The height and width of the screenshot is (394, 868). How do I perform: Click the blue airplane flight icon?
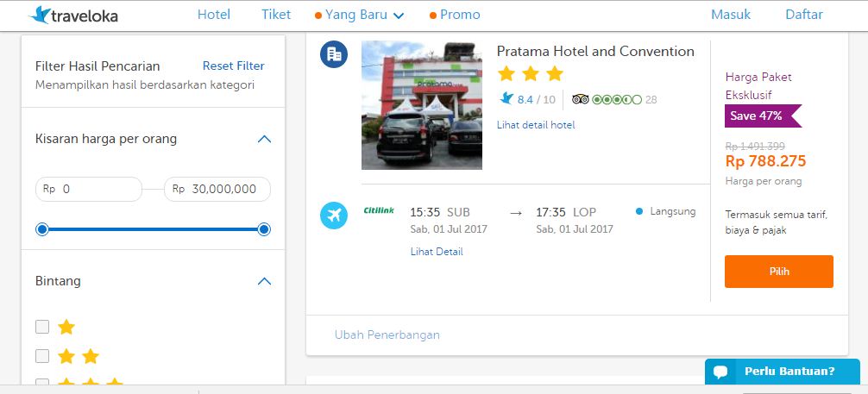[x=334, y=216]
